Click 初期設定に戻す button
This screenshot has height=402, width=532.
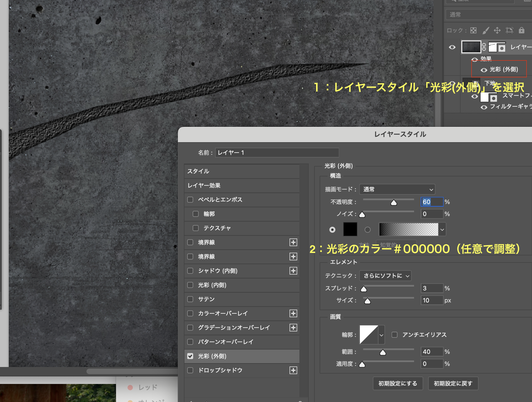pyautogui.click(x=453, y=383)
